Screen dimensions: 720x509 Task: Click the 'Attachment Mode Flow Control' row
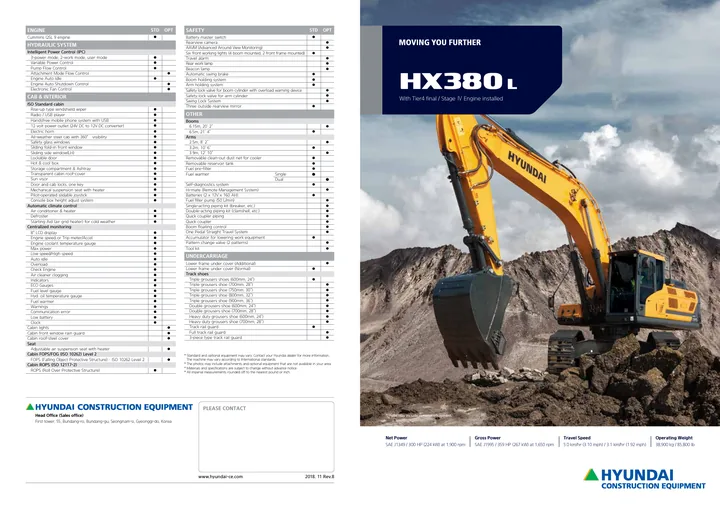(101, 73)
